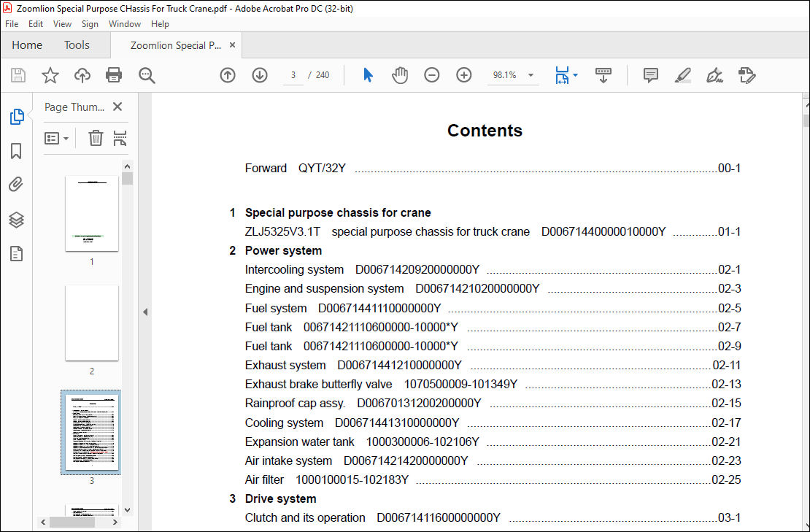Expand Fit Width options arrow
810x532 pixels.
[x=576, y=75]
